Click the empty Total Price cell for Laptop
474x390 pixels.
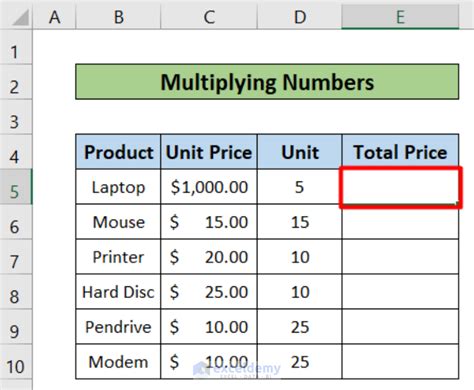pyautogui.click(x=400, y=187)
